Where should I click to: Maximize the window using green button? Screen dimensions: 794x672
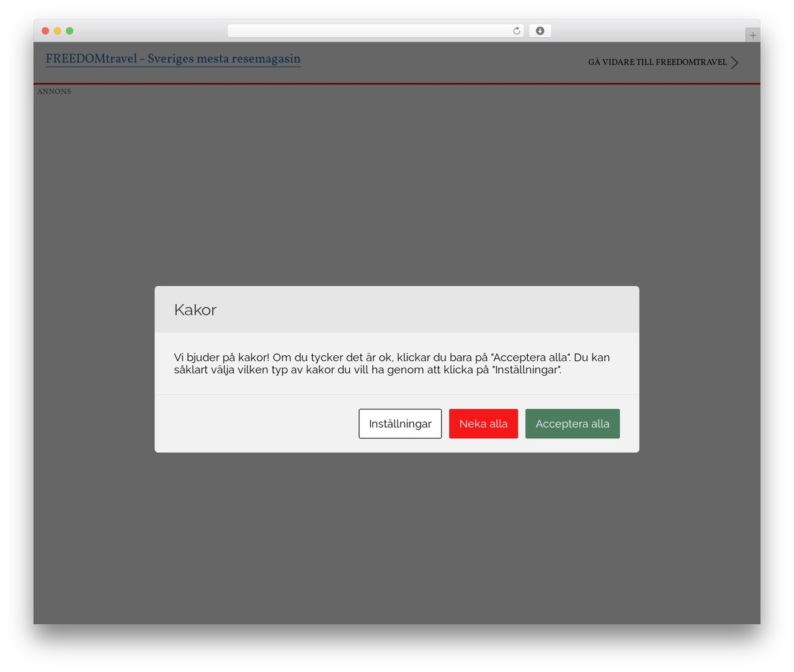pyautogui.click(x=69, y=31)
